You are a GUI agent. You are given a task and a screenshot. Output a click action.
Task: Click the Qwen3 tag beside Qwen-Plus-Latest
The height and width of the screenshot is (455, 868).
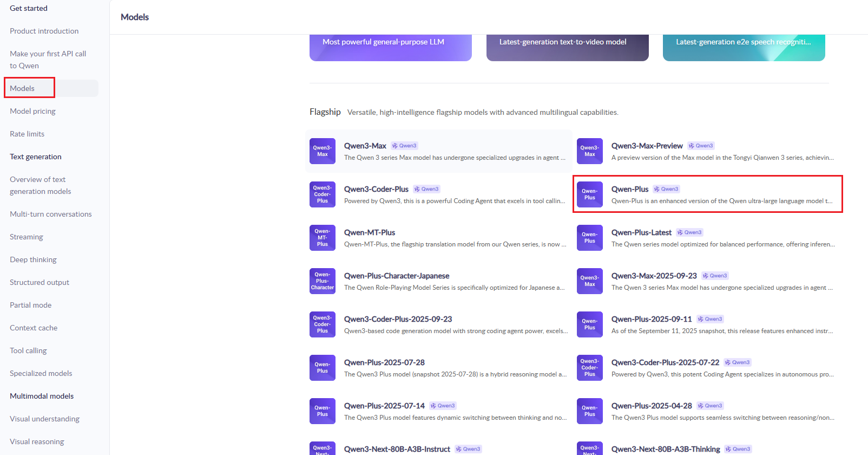pyautogui.click(x=689, y=232)
